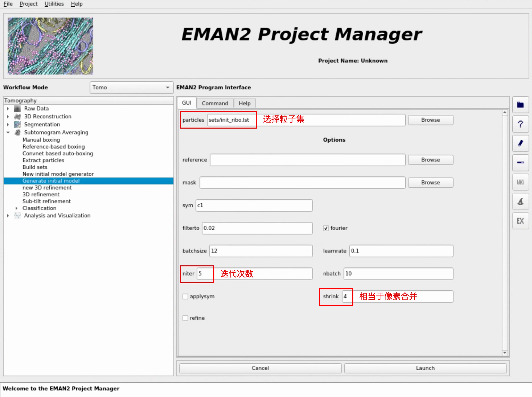The width and height of the screenshot is (532, 397).
Task: Switch to the Command tab
Action: (215, 103)
